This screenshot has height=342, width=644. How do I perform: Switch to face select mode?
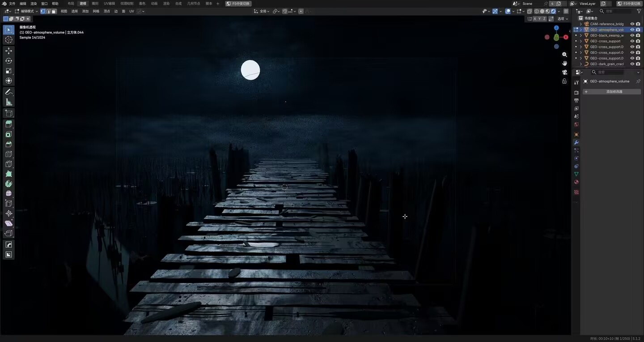(x=54, y=11)
